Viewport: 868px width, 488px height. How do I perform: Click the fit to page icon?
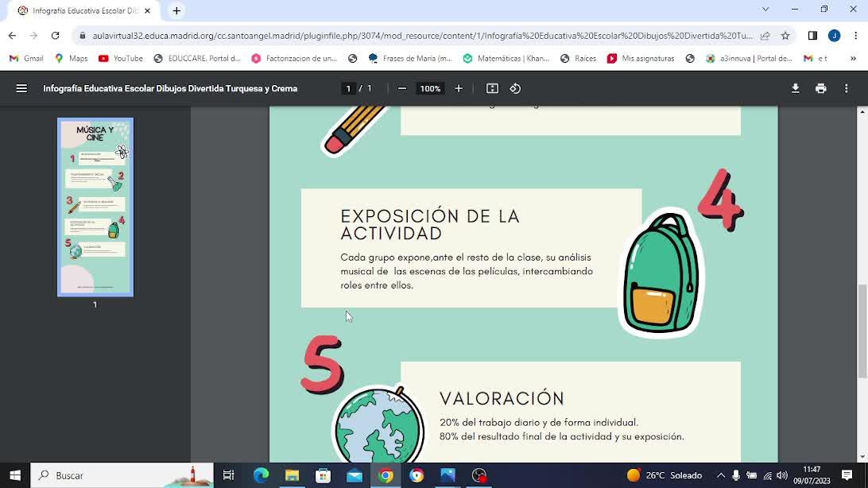pos(492,88)
